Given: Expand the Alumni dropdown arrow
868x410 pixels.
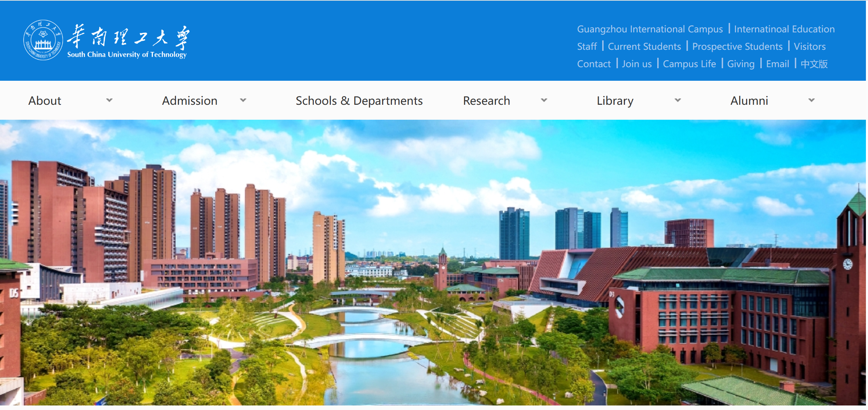Looking at the screenshot, I should pos(811,101).
